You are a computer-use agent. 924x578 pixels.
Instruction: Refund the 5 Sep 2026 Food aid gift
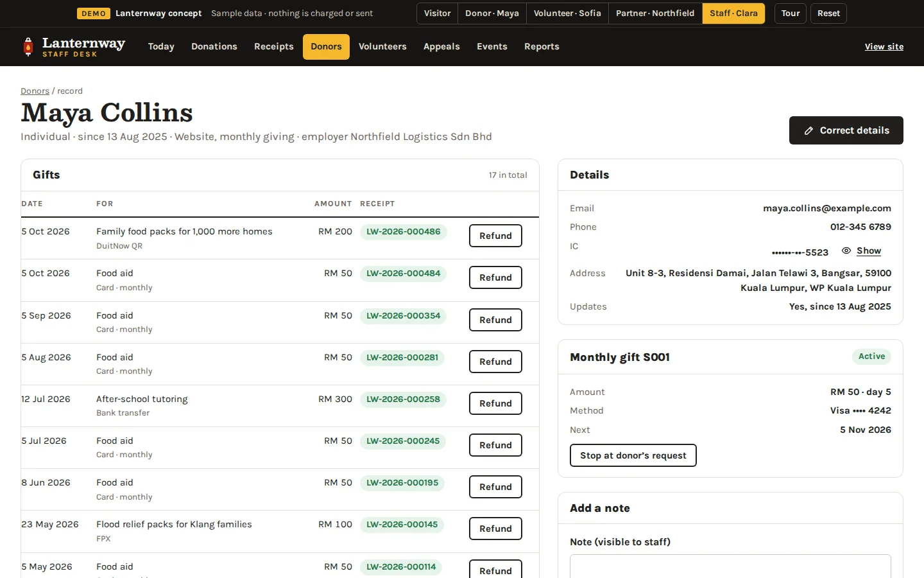pyautogui.click(x=495, y=320)
